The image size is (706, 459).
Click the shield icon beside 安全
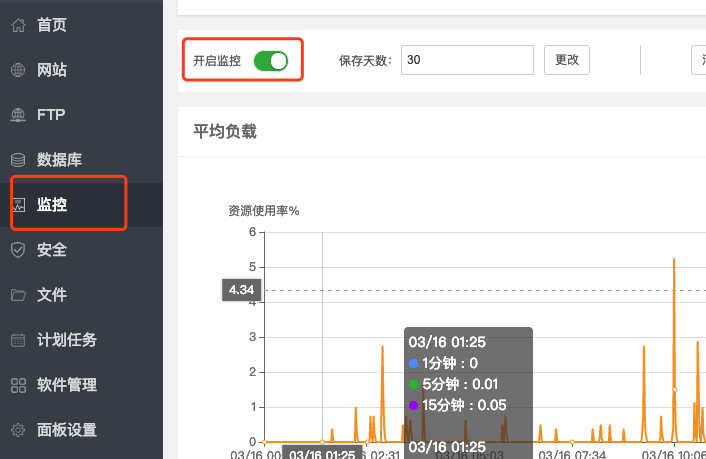pyautogui.click(x=18, y=250)
